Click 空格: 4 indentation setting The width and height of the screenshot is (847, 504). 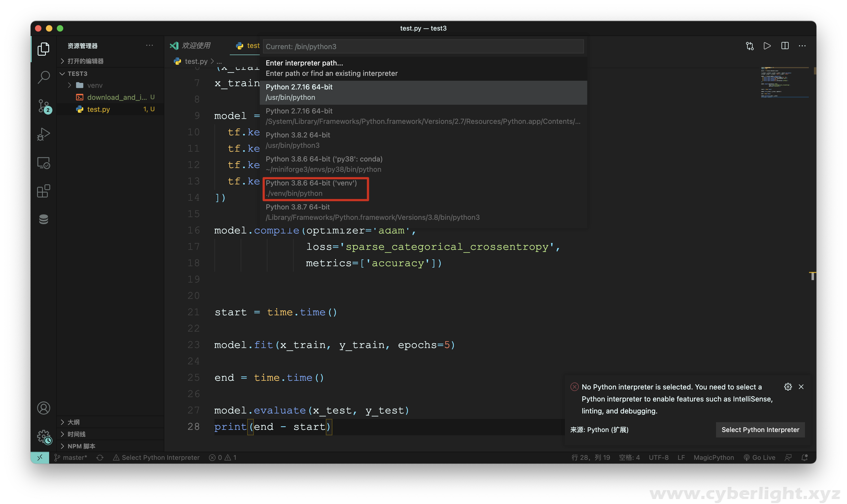point(629,457)
